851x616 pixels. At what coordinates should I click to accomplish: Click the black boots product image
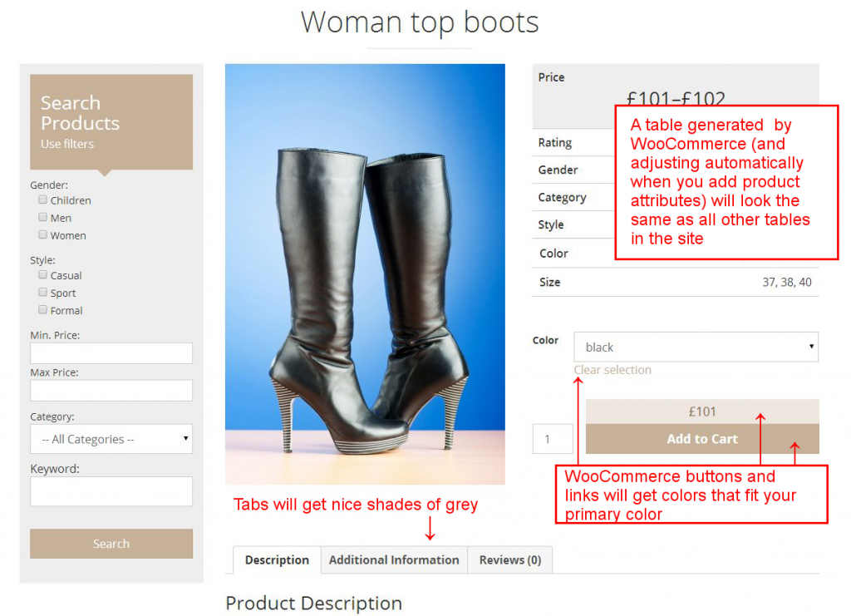pos(365,274)
